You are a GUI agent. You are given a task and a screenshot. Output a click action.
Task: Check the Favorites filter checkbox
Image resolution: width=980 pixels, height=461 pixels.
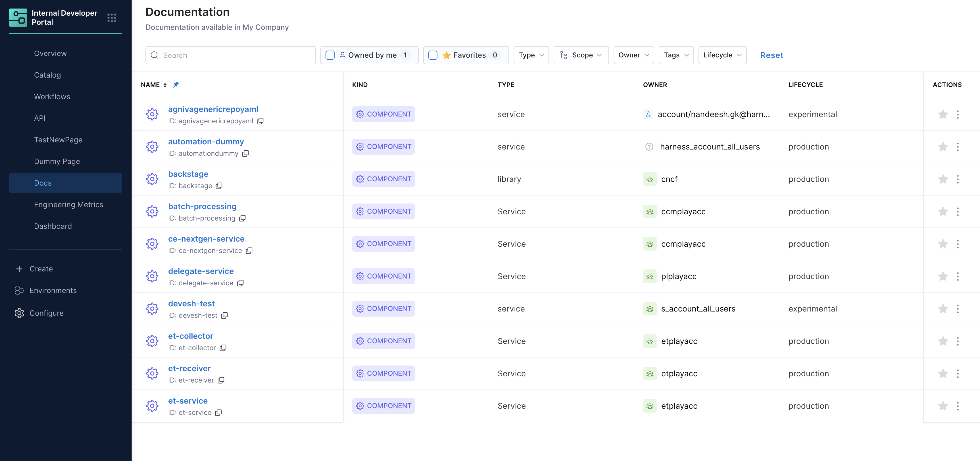433,55
